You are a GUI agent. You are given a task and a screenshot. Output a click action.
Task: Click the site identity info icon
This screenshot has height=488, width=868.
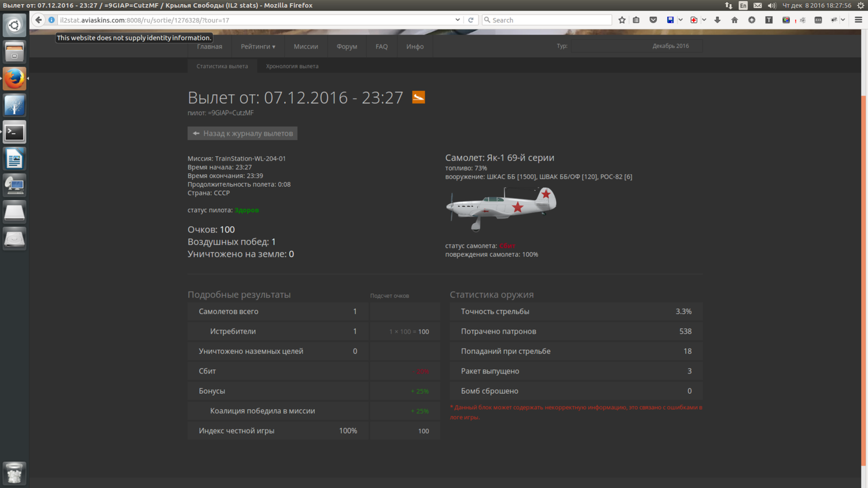[x=52, y=20]
